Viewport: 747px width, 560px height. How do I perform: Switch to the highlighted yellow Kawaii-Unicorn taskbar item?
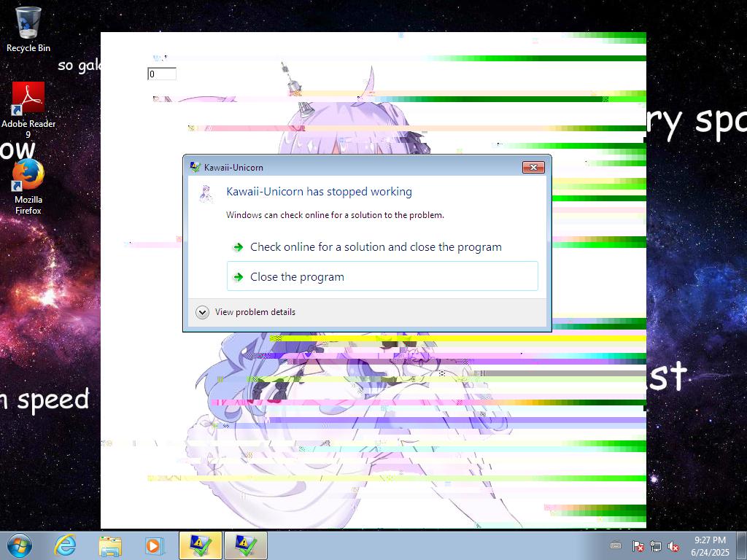pyautogui.click(x=200, y=545)
